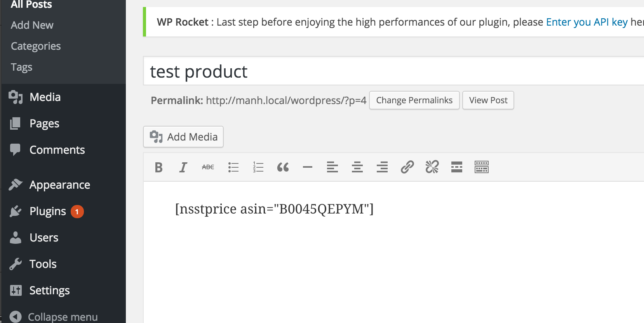644x323 pixels.
Task: Open the Appearance menu
Action: (x=59, y=185)
